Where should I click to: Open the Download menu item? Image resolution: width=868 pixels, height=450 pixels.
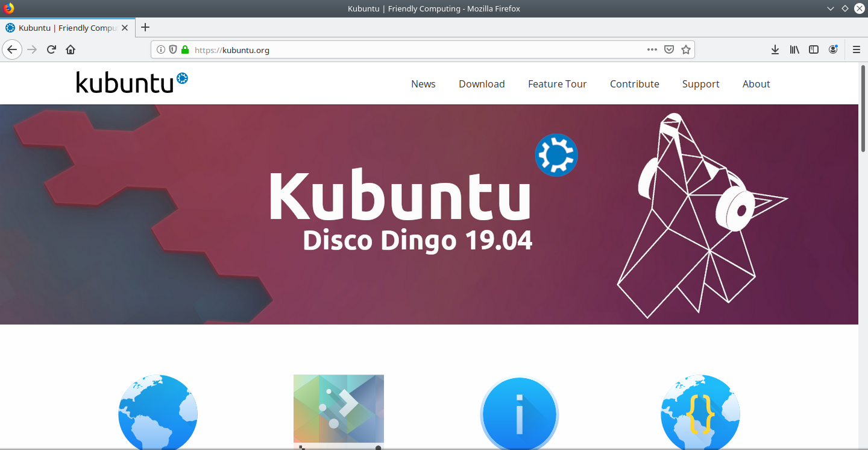click(x=482, y=84)
